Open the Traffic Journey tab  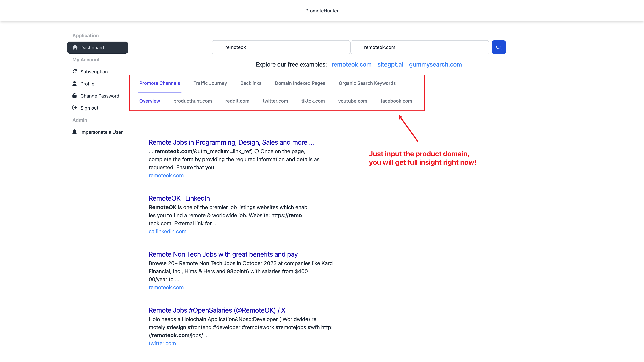coord(210,83)
